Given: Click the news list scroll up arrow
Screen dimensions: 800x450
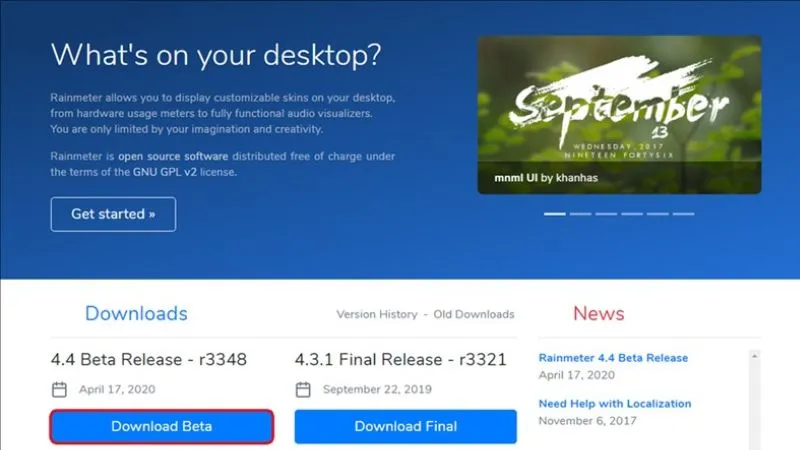Looking at the screenshot, I should pos(755,356).
